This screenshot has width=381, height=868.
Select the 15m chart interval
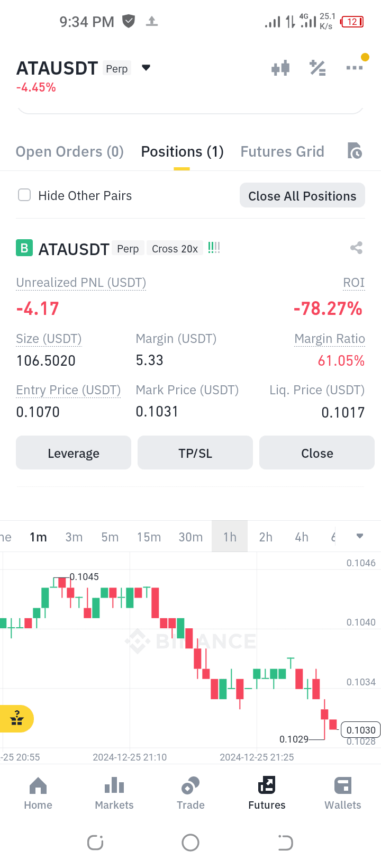click(x=149, y=537)
